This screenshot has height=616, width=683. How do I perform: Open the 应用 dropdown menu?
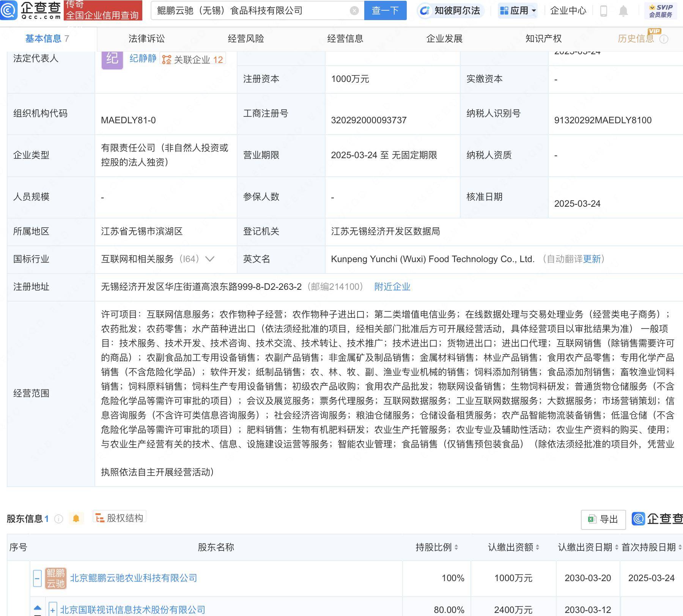point(518,11)
